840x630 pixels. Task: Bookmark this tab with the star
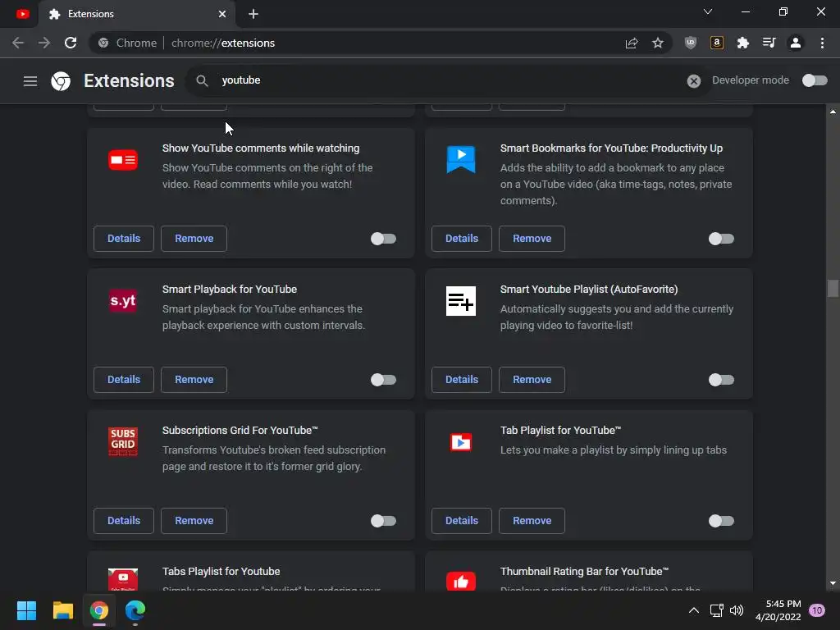point(658,43)
